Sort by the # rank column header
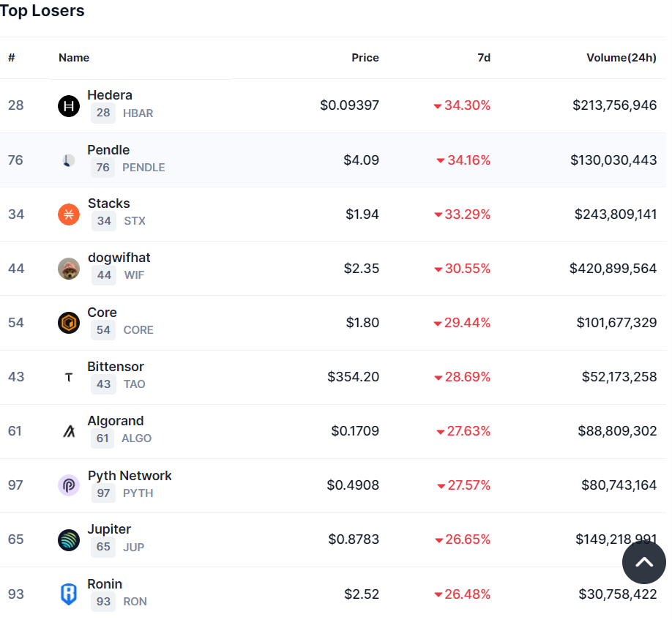The width and height of the screenshot is (672, 620). click(12, 58)
